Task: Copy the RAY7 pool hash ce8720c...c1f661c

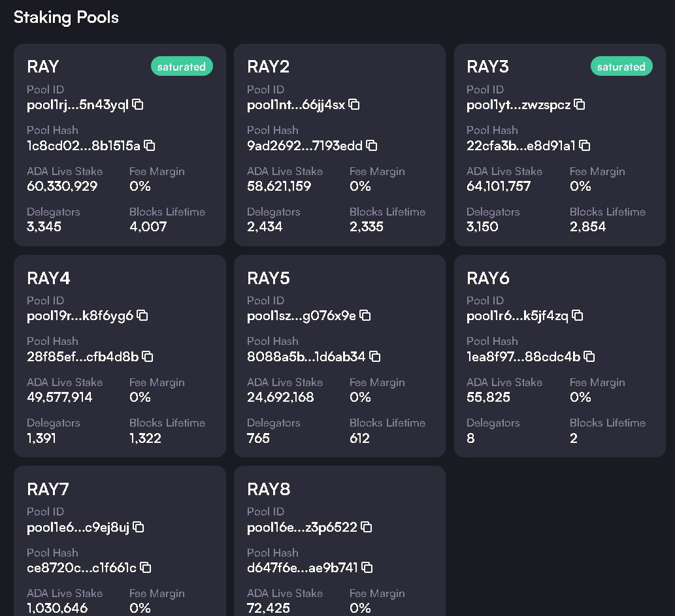Action: click(x=146, y=568)
